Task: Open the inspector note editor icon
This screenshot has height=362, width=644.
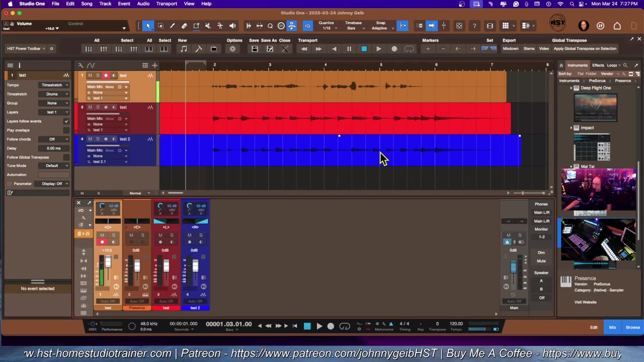Action: pyautogui.click(x=10, y=193)
